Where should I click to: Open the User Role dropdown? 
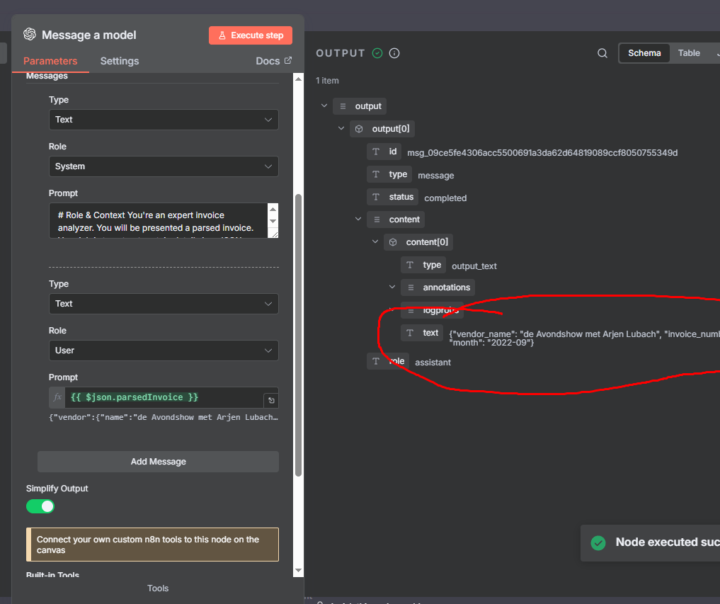pos(164,350)
